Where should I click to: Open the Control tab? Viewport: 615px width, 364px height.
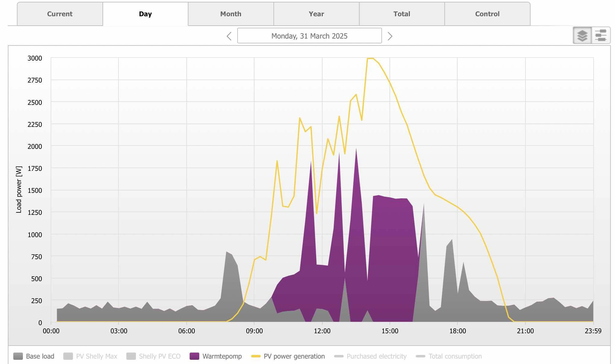[487, 14]
